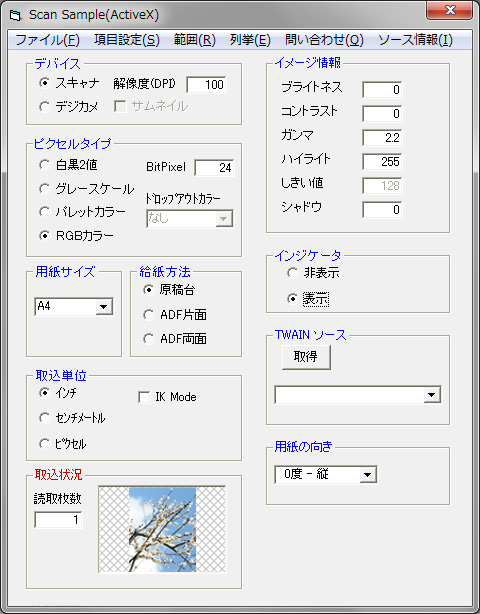Select ADF両面 paper feed method
The width and height of the screenshot is (480, 614).
[149, 339]
